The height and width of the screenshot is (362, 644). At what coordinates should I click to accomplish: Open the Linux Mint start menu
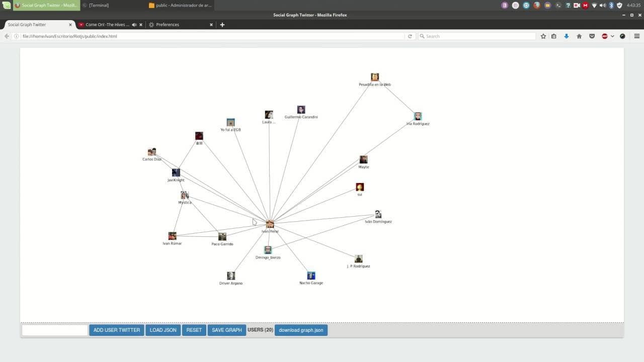pyautogui.click(x=7, y=5)
